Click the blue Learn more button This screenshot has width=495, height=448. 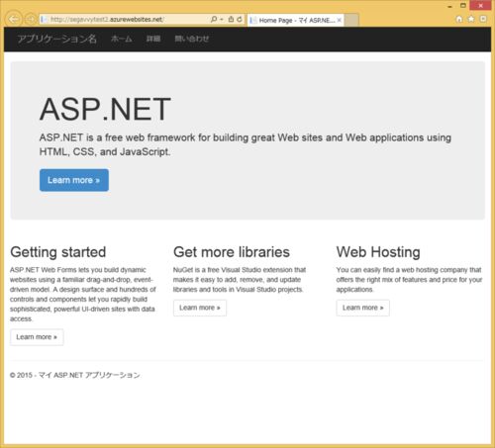click(74, 180)
